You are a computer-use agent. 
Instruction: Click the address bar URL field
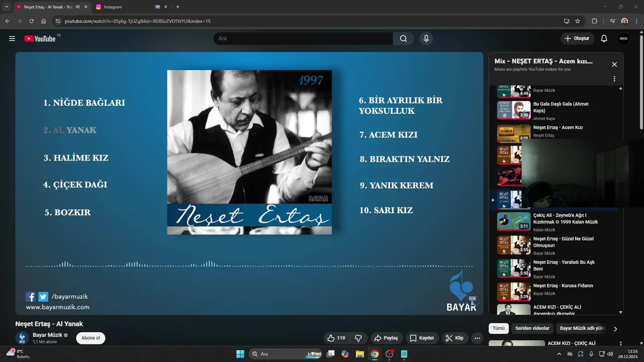click(x=307, y=21)
